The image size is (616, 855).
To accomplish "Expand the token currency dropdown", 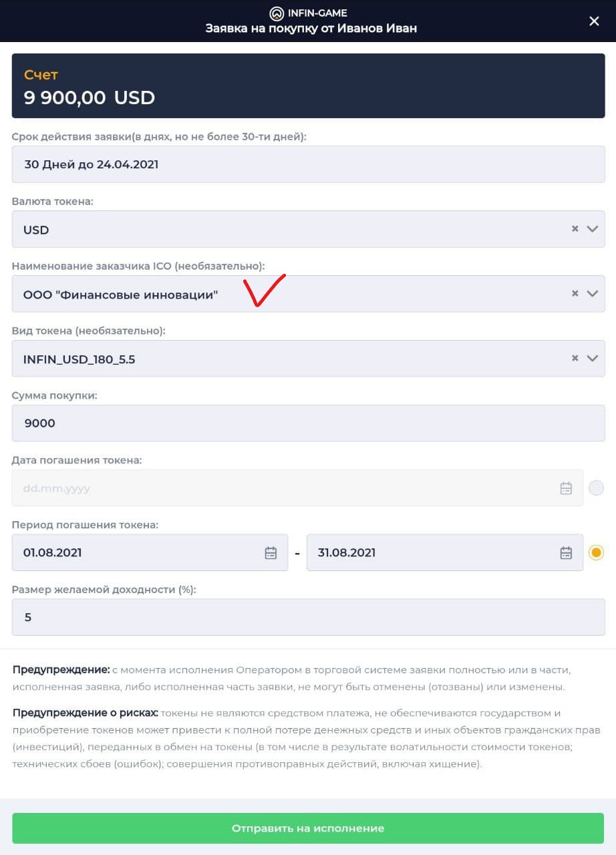I will 592,229.
